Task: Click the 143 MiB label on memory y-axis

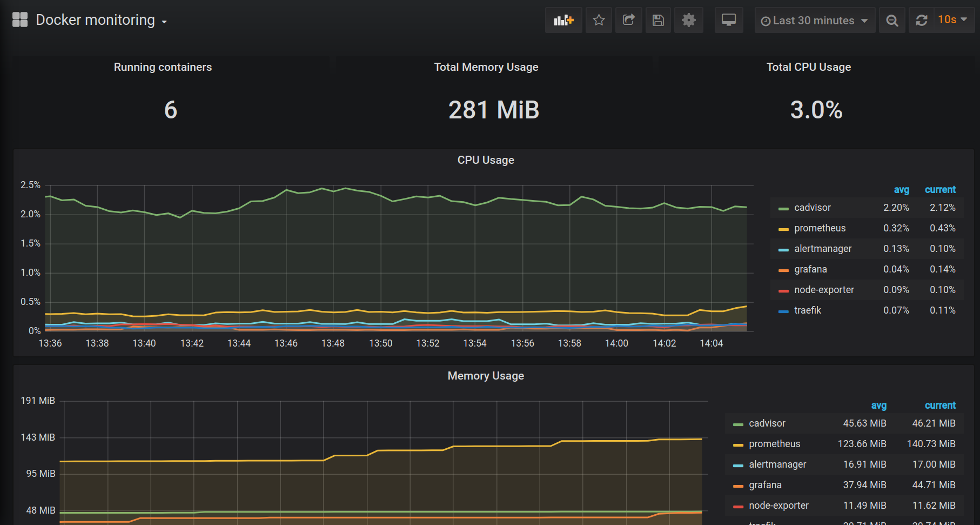Action: pyautogui.click(x=38, y=437)
